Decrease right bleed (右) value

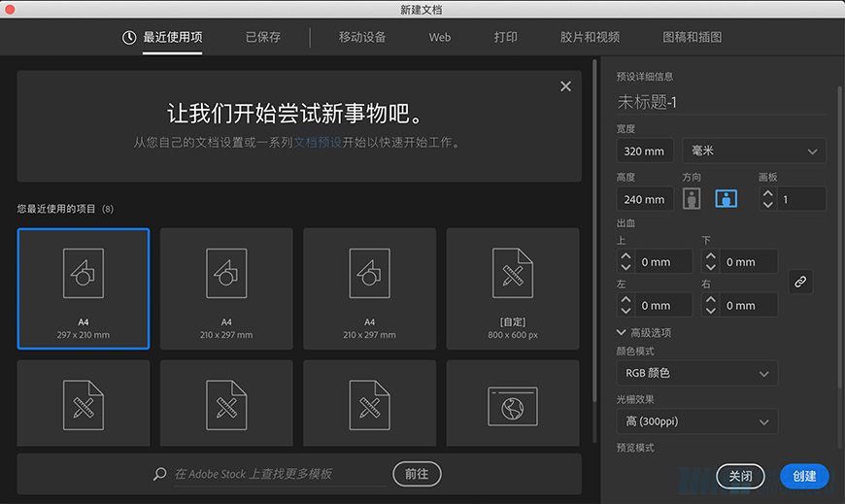pyautogui.click(x=711, y=311)
